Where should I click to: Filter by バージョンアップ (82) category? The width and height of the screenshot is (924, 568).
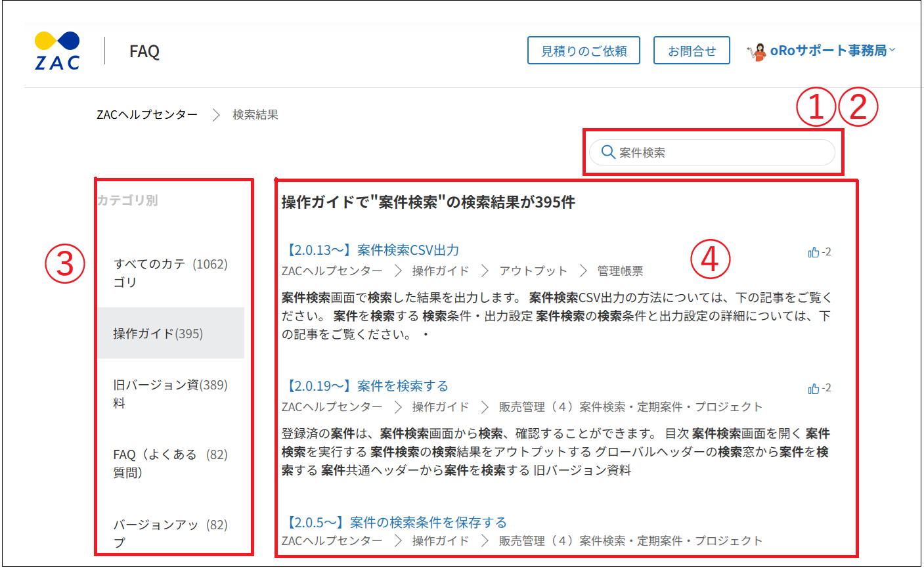pos(170,533)
